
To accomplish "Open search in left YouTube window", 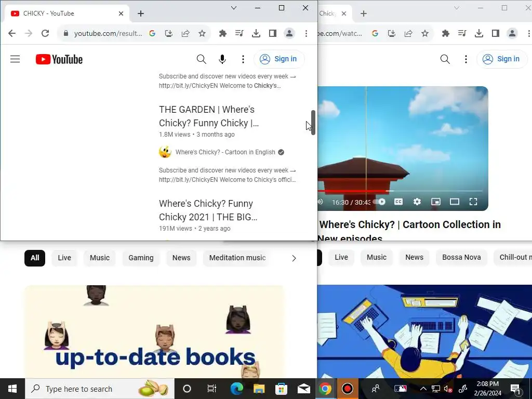I will click(201, 59).
